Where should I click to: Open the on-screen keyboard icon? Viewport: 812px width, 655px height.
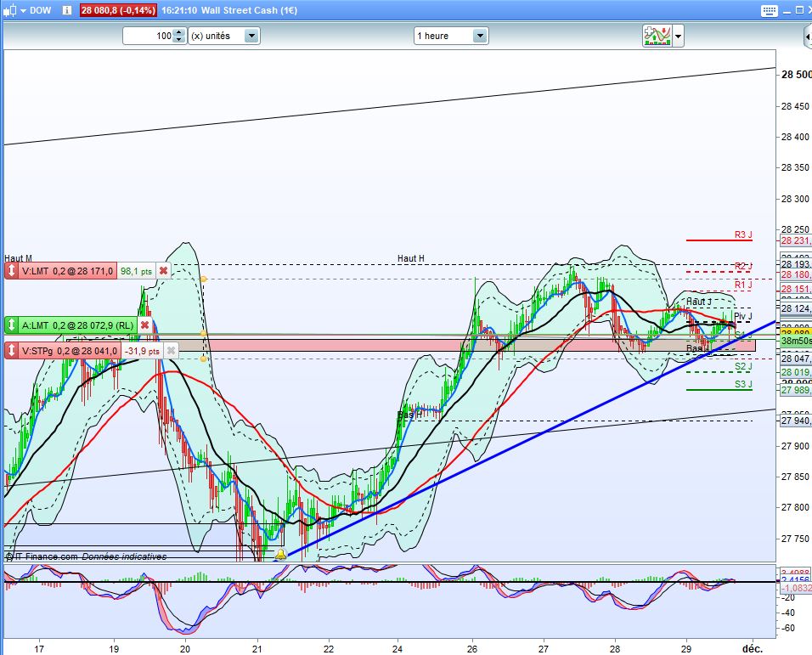coord(769,10)
